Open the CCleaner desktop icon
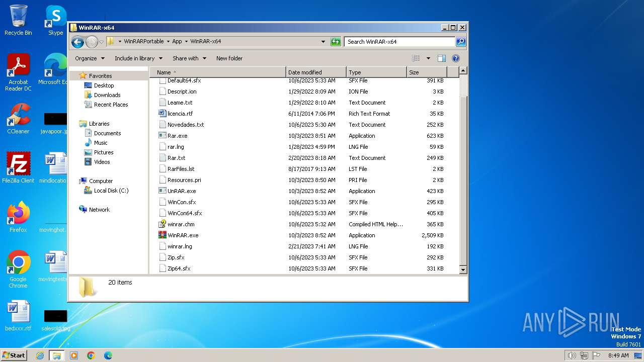Viewport: 644px width, 362px height. tap(18, 119)
